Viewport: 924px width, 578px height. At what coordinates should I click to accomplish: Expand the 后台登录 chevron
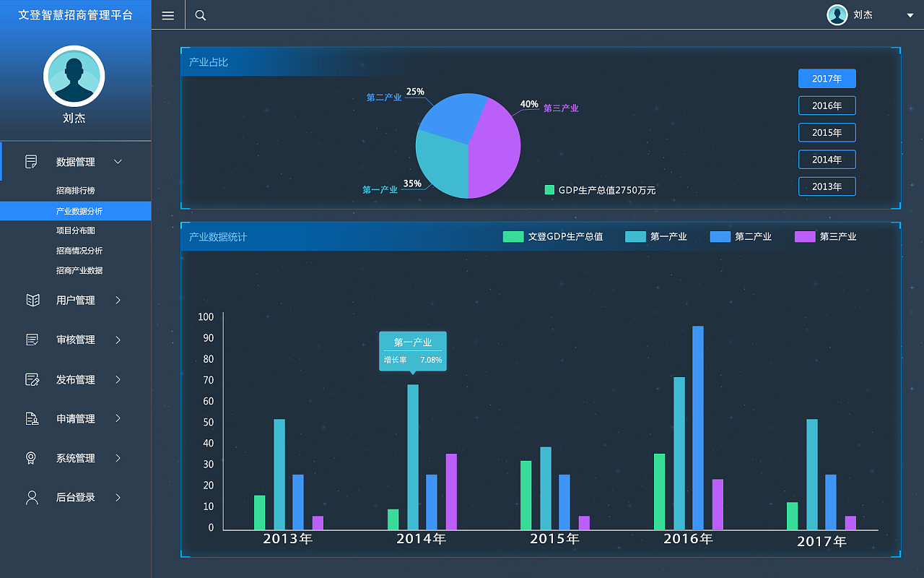(x=118, y=497)
